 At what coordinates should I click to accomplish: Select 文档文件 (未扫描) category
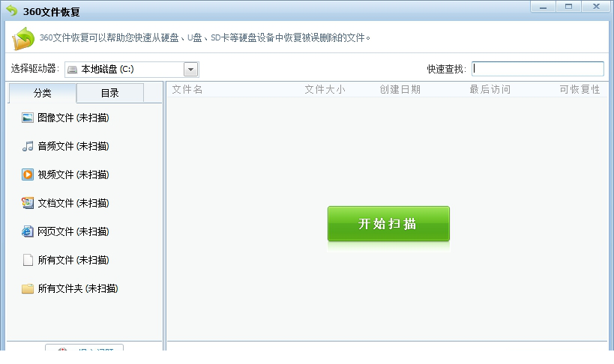pyautogui.click(x=73, y=203)
